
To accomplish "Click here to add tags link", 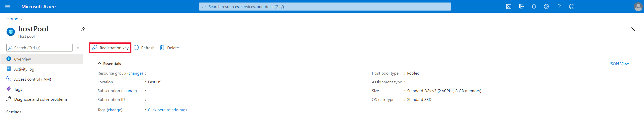I will pos(167,110).
